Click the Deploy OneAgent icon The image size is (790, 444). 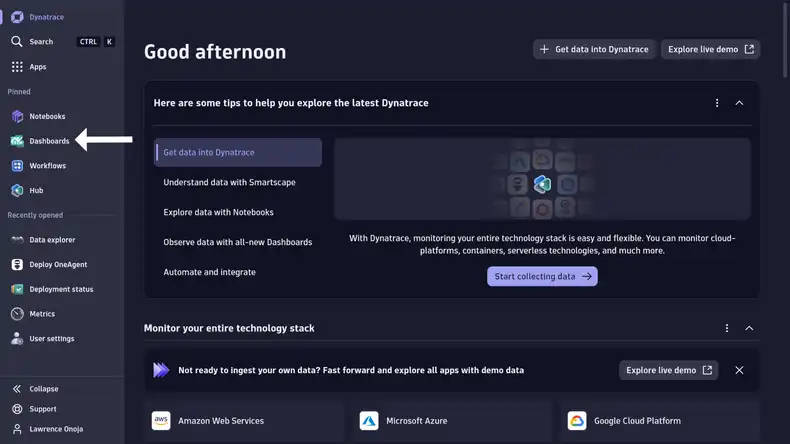coord(17,264)
